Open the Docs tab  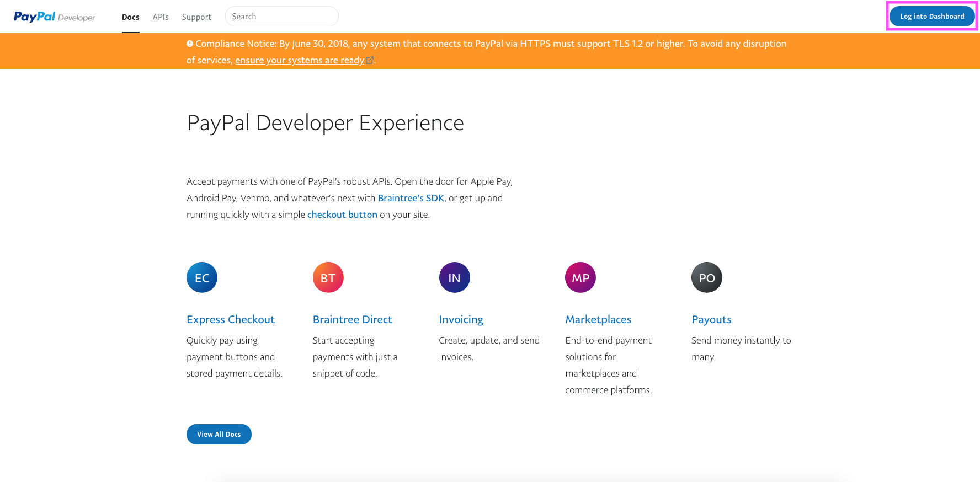click(130, 17)
